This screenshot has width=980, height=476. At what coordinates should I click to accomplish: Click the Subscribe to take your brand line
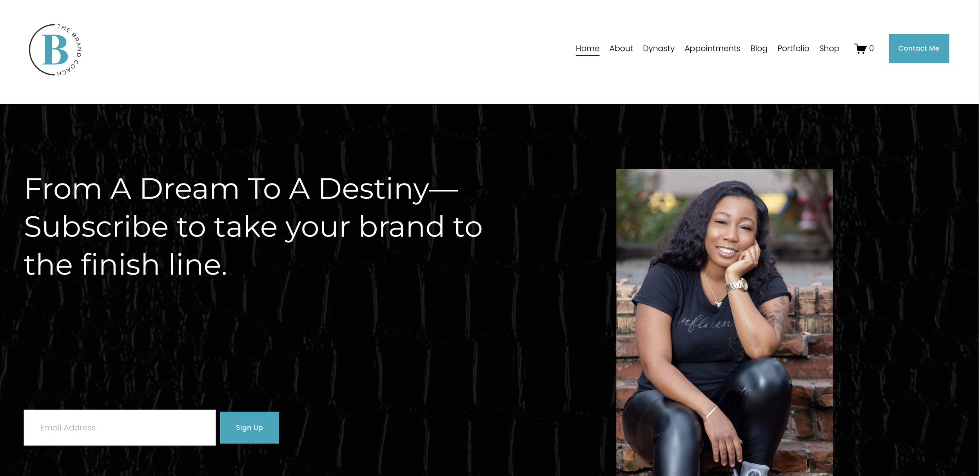253,227
